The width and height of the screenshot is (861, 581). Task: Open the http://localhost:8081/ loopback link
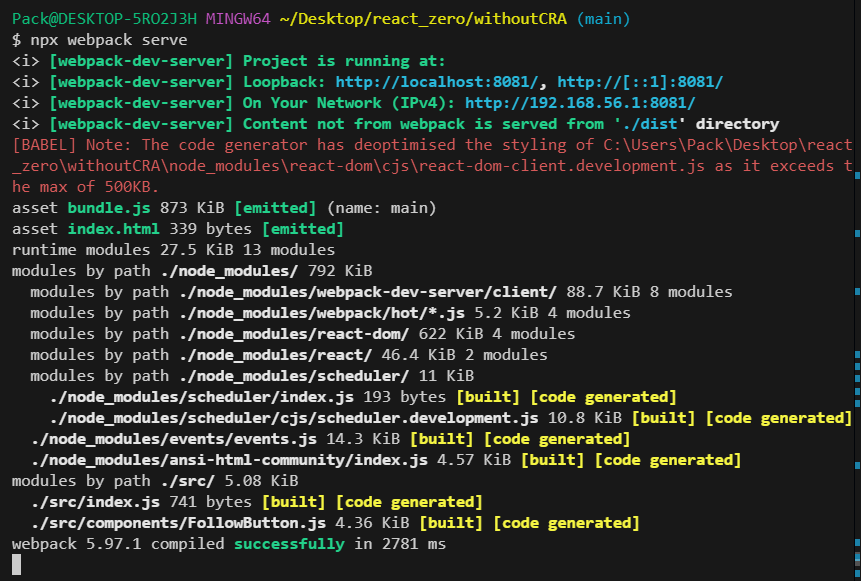coord(437,82)
